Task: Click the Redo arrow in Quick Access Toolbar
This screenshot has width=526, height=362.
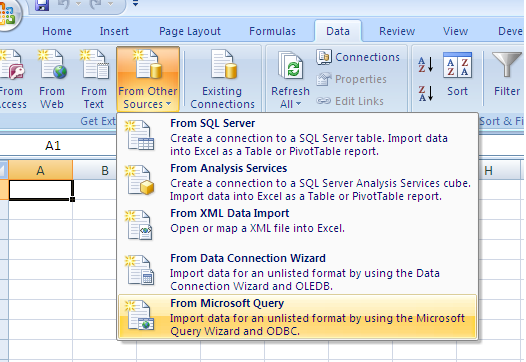Action: point(96,4)
